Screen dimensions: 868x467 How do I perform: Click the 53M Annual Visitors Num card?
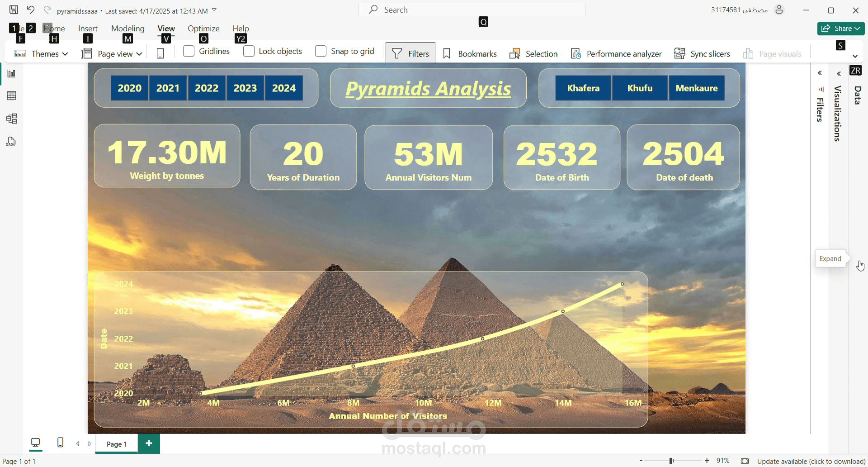point(429,157)
